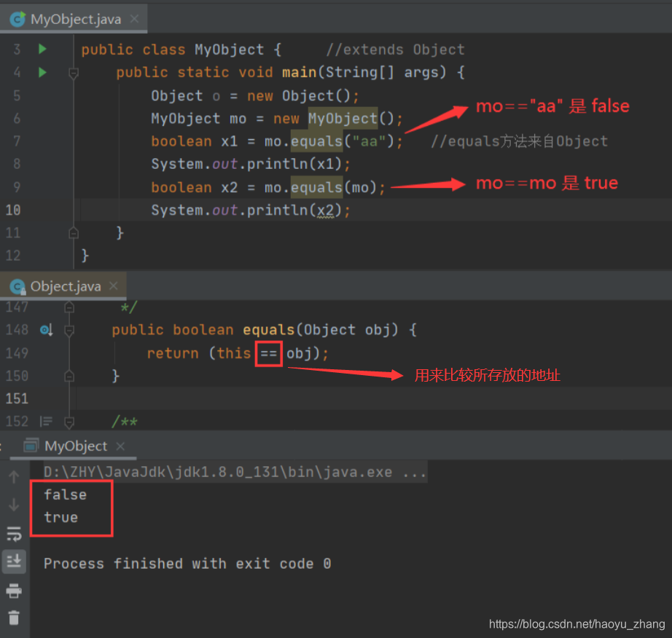672x638 pixels.
Task: Click the '//extends Object' comment
Action: pos(395,50)
